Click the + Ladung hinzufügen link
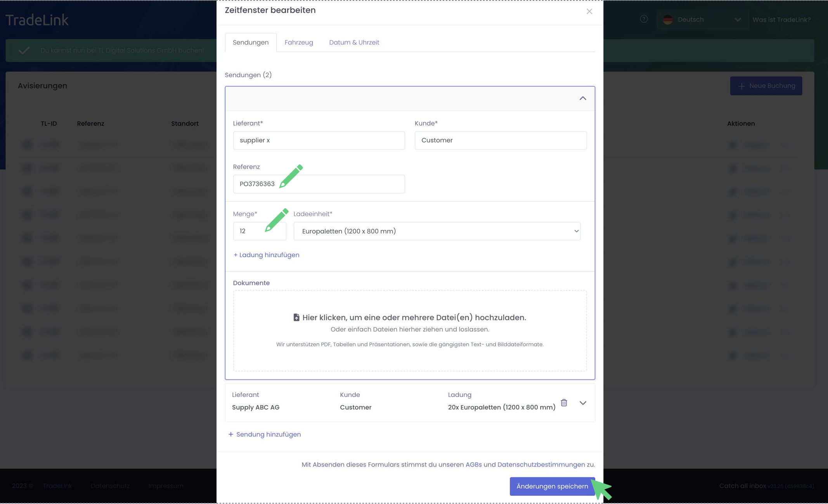Viewport: 828px width, 504px height. tap(266, 255)
